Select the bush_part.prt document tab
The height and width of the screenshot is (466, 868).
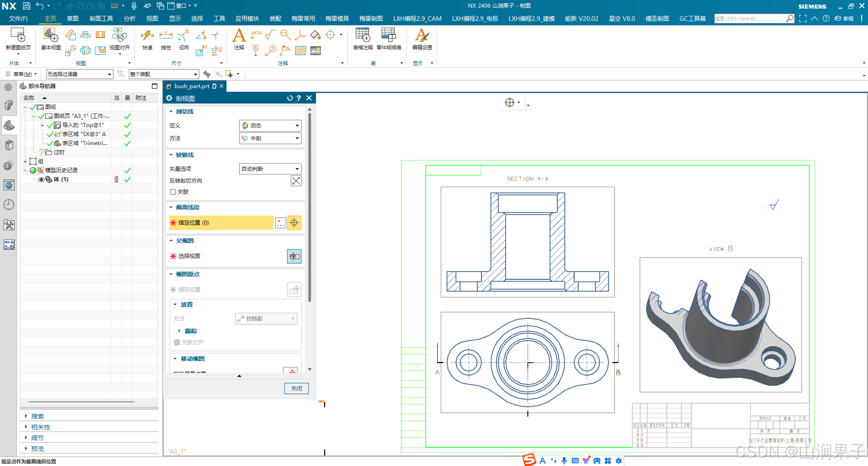pos(192,86)
